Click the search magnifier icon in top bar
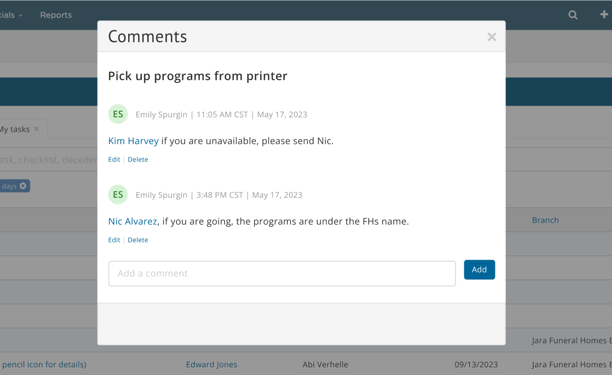This screenshot has width=612, height=375. click(x=573, y=15)
